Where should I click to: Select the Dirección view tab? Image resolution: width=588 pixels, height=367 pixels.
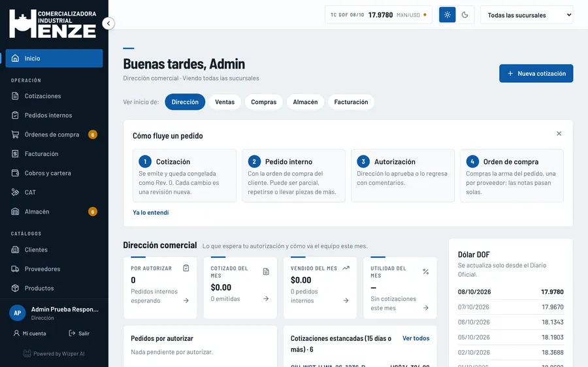click(185, 102)
